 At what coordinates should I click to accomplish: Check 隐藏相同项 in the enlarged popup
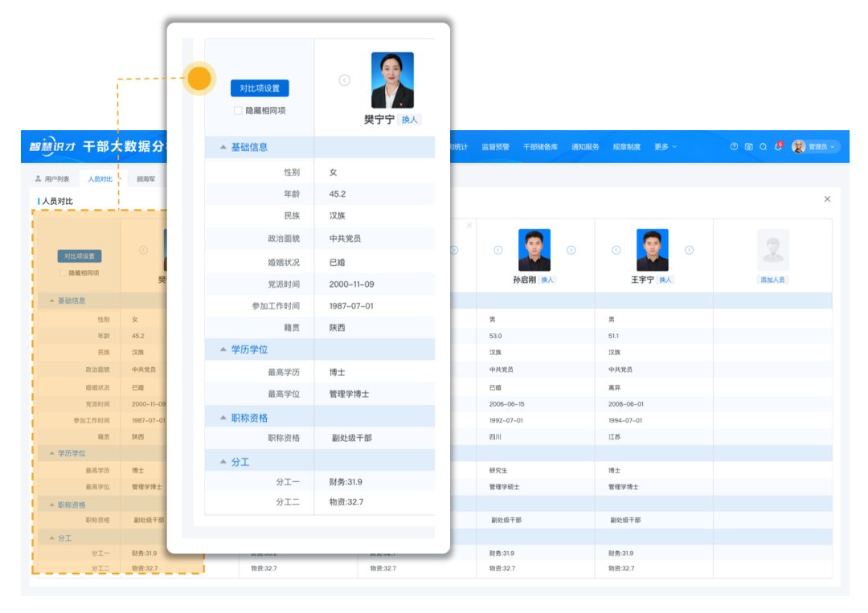238,111
